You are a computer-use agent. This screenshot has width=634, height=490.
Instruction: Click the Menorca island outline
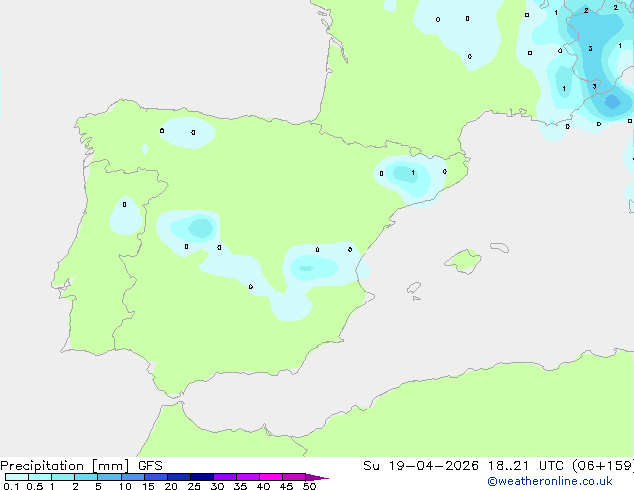coord(500,247)
